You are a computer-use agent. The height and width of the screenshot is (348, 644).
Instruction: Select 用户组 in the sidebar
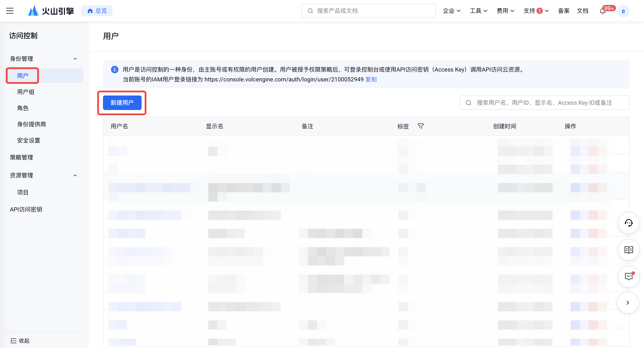26,92
